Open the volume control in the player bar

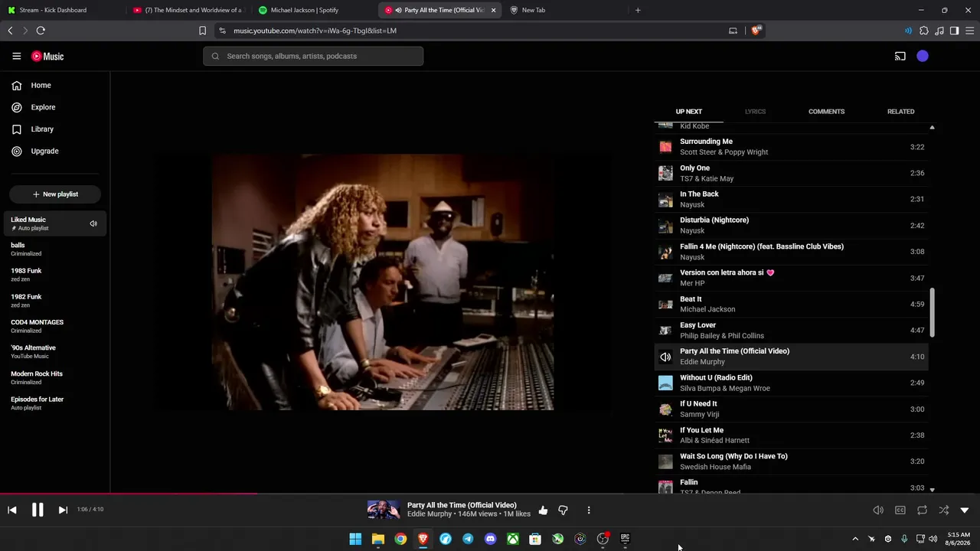pos(878,510)
